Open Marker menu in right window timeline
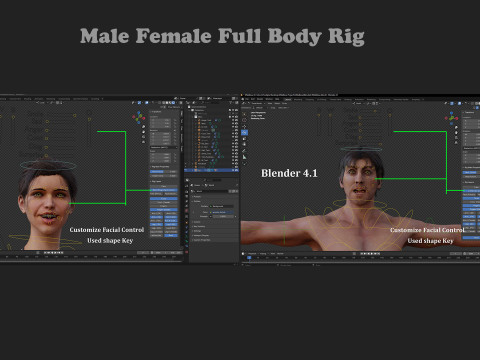This screenshot has height=360, width=480. click(280, 254)
